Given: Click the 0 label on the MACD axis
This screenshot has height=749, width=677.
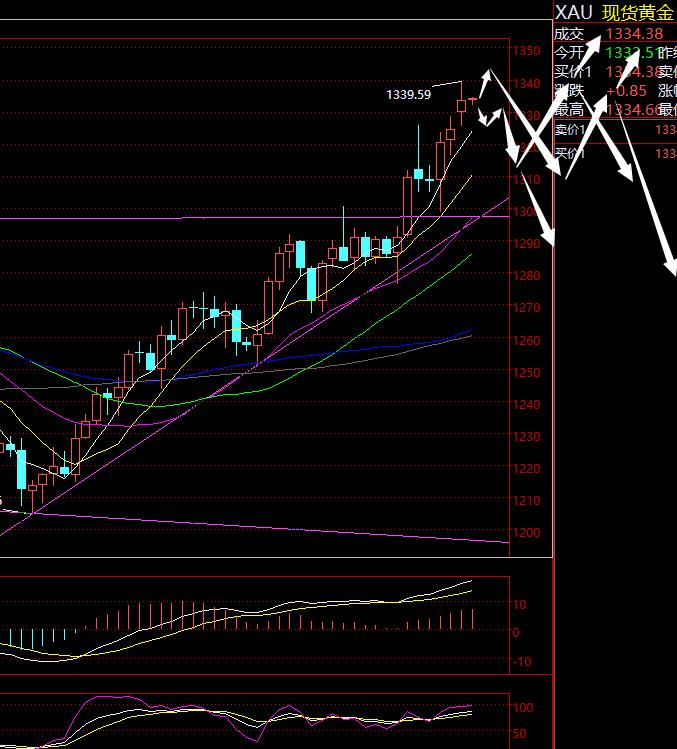Looking at the screenshot, I should 516,633.
